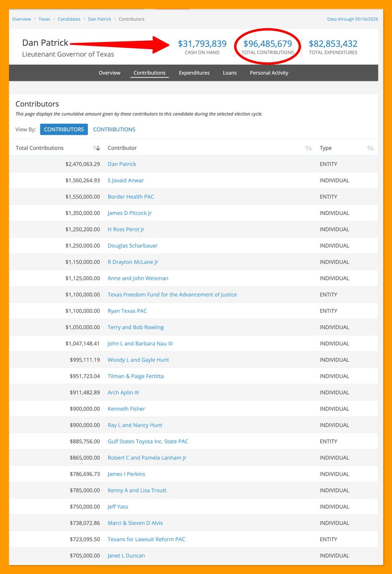Click the $1,047,148.41 amount cell

coord(83,343)
